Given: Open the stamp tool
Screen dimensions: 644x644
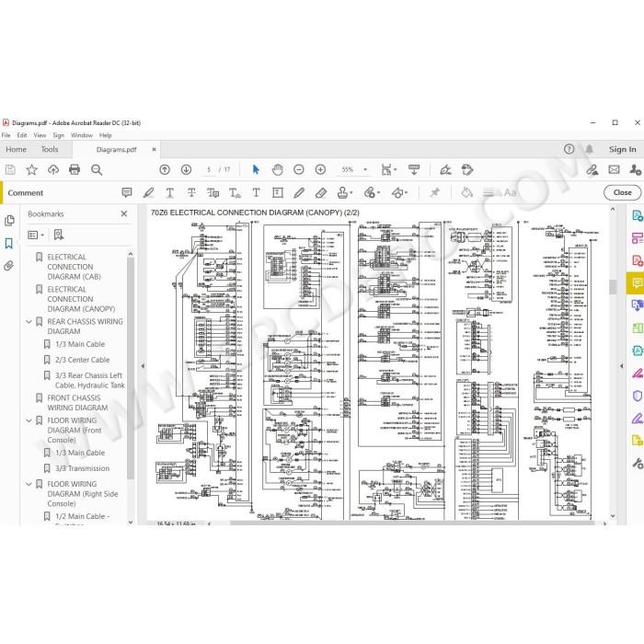Looking at the screenshot, I should [x=344, y=192].
